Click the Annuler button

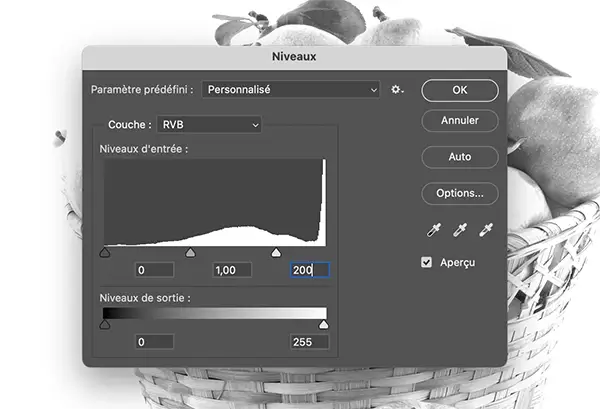(x=460, y=121)
